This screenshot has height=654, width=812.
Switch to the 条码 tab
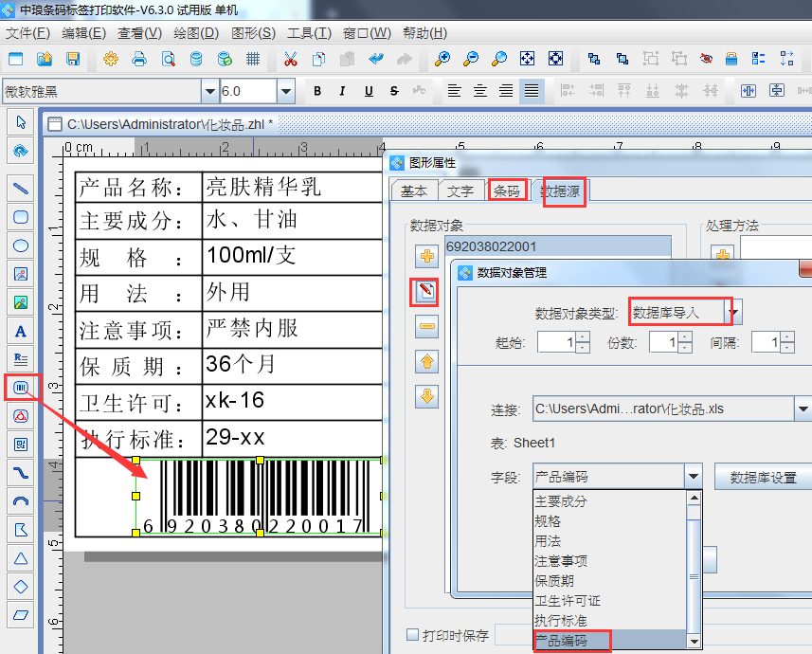click(x=507, y=191)
